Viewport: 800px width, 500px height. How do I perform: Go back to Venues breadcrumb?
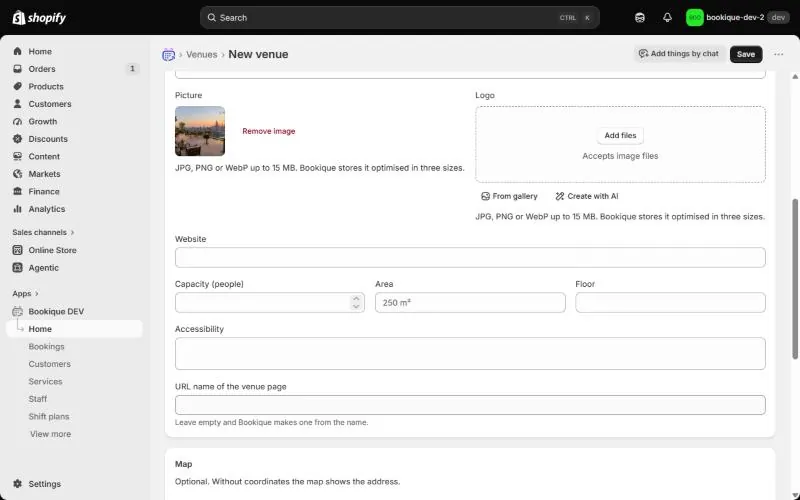pyautogui.click(x=202, y=54)
